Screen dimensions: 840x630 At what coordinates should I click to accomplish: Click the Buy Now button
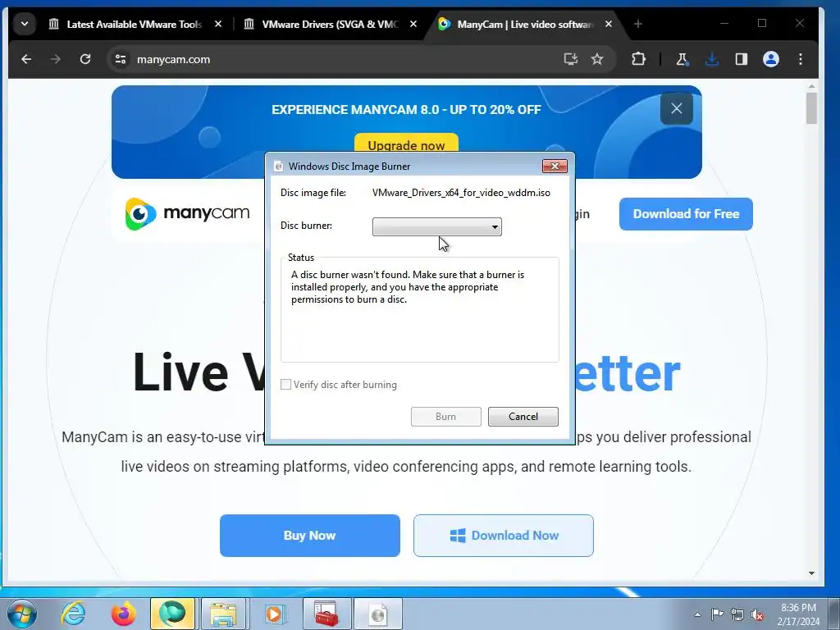(x=309, y=535)
